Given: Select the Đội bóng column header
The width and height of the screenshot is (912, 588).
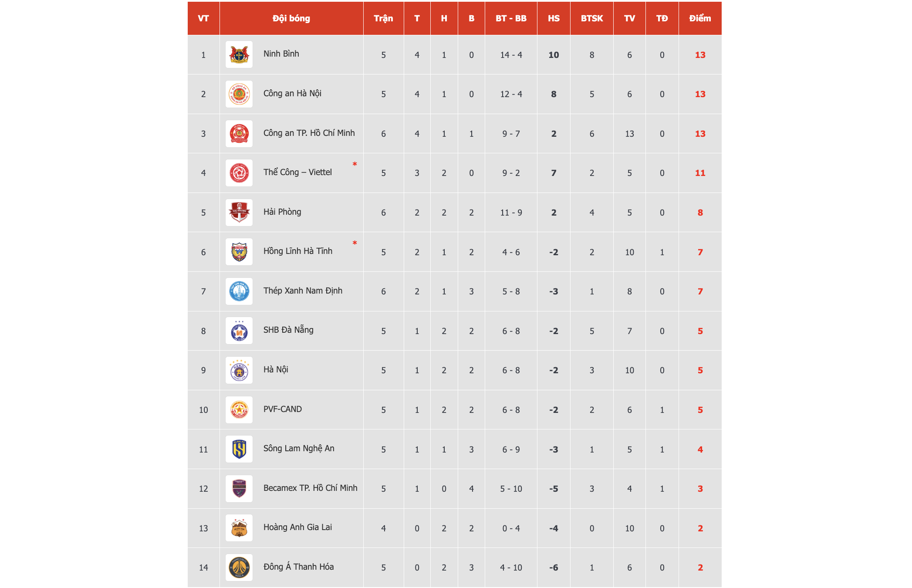Looking at the screenshot, I should 291,18.
